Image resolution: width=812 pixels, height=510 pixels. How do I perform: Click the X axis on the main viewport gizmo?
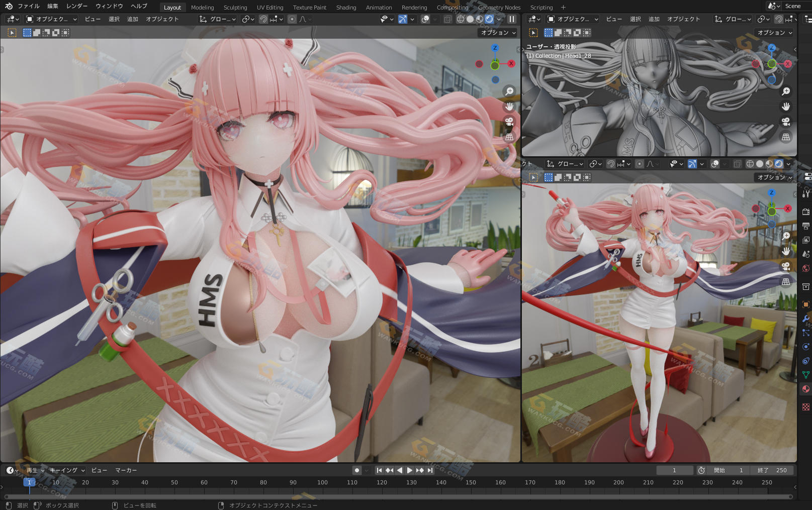tap(511, 63)
